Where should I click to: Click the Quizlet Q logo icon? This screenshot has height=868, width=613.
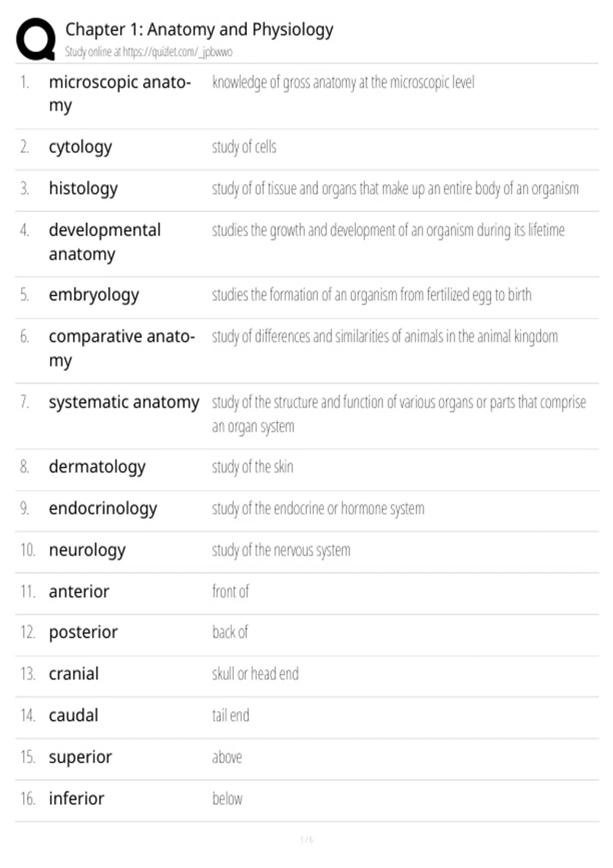36,39
